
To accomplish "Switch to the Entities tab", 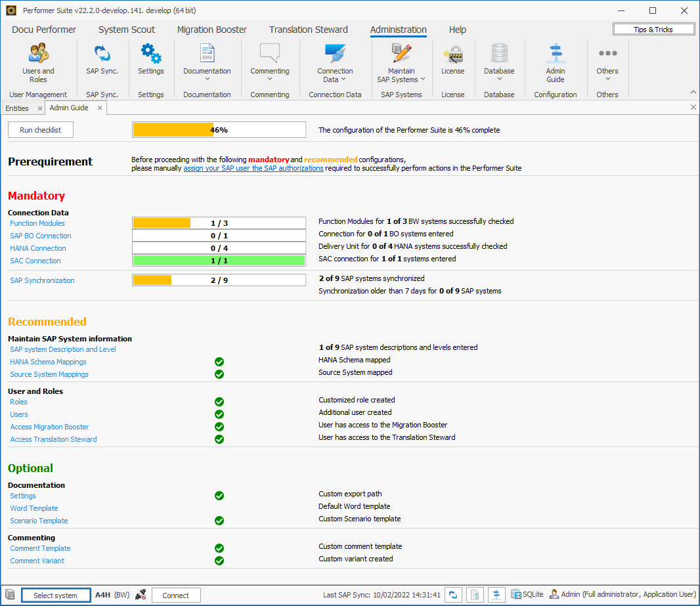I will [18, 108].
